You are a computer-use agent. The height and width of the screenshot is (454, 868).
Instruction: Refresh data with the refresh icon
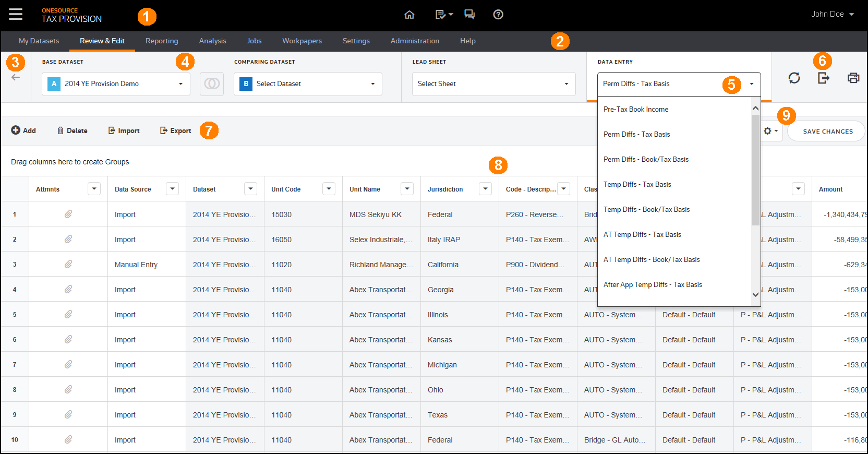(x=794, y=78)
